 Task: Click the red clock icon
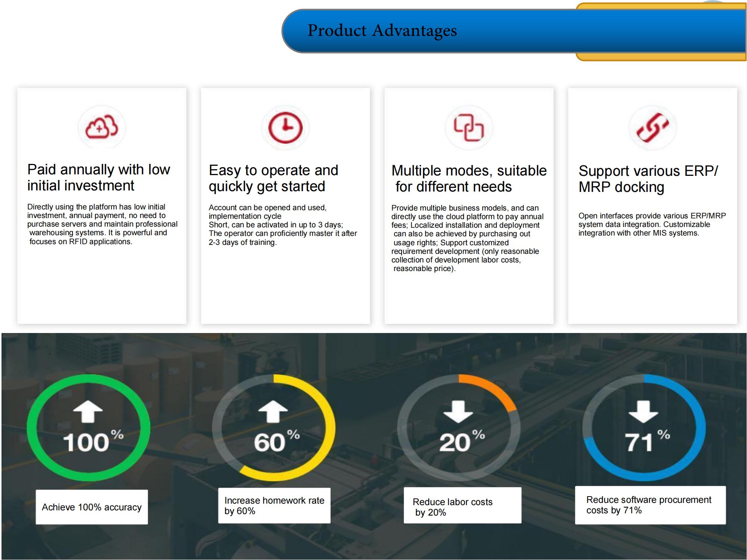[x=285, y=127]
